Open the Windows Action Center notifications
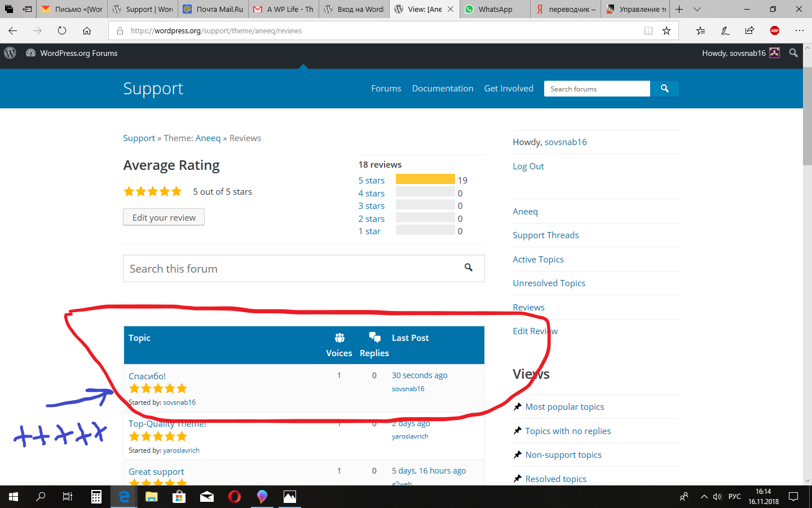This screenshot has height=508, width=812. pos(793,497)
